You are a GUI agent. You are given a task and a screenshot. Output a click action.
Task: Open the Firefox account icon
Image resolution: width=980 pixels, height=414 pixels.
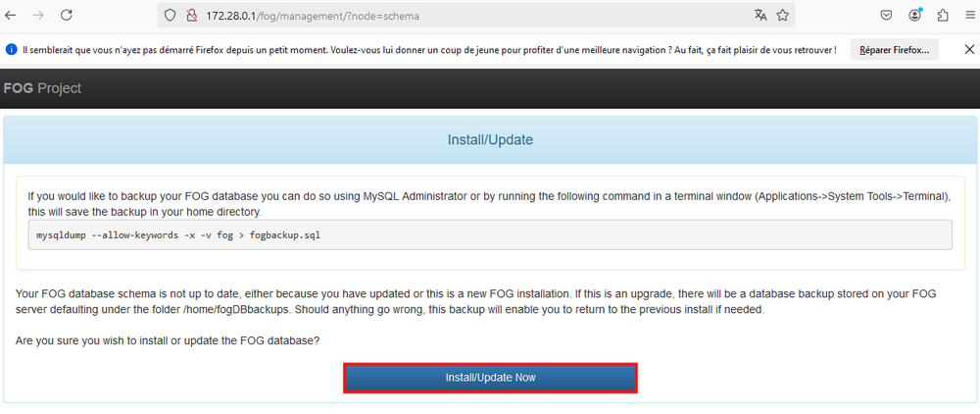click(x=914, y=16)
